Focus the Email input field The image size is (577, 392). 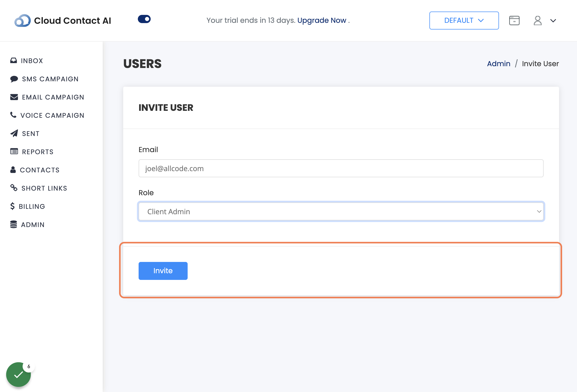(341, 168)
